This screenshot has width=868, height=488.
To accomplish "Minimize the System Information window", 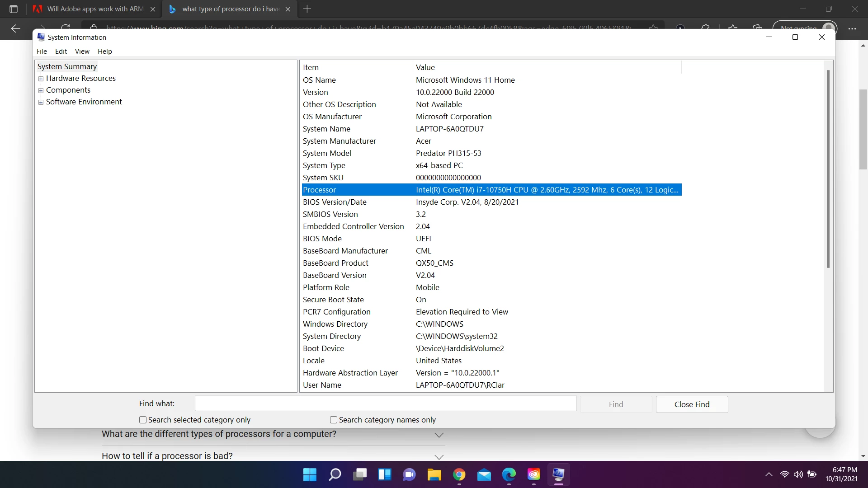I will click(x=769, y=37).
